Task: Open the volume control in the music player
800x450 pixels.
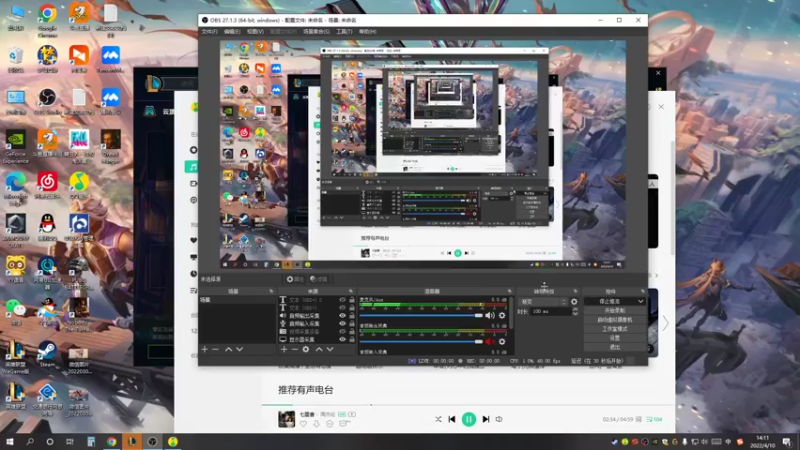Action: coord(499,419)
